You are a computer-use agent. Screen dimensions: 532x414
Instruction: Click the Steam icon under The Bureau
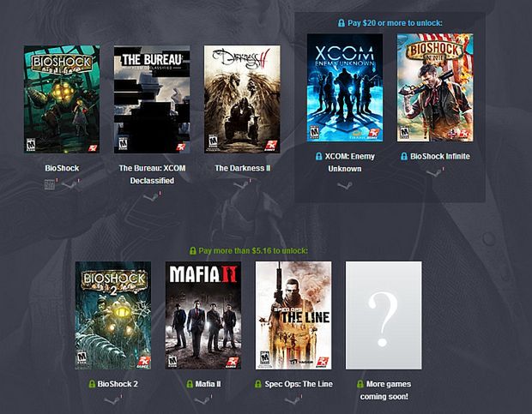click(151, 197)
